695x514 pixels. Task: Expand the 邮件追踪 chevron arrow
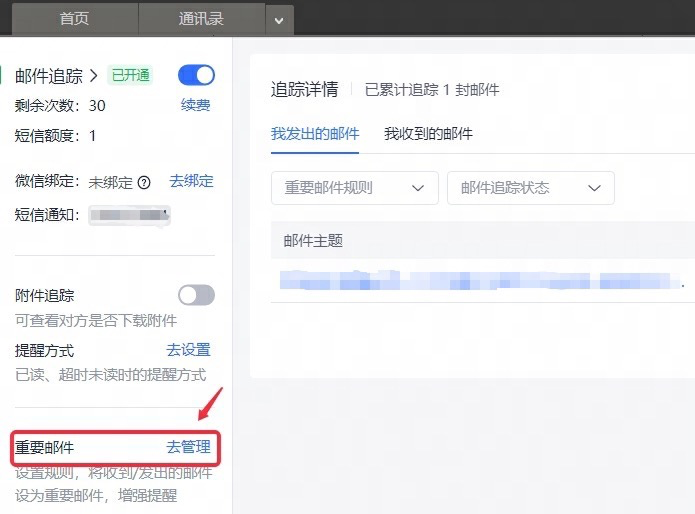(93, 76)
